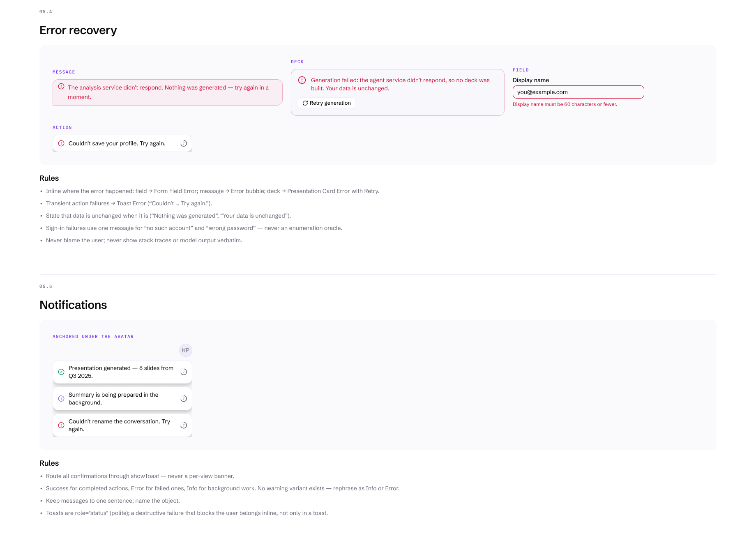756x547 pixels.
Task: Click the 'Presentation generated — 8 slides' toast message
Action: pyautogui.click(x=121, y=372)
